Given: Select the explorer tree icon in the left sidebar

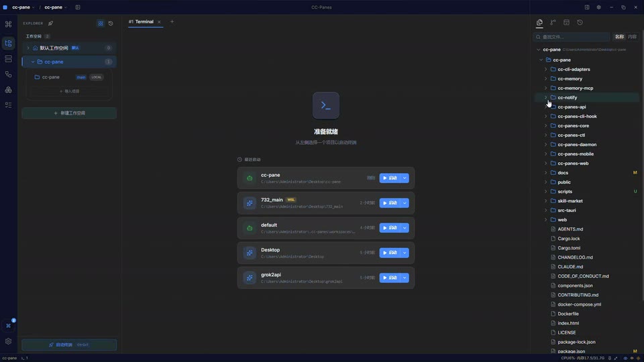Looking at the screenshot, I should (x=8, y=43).
